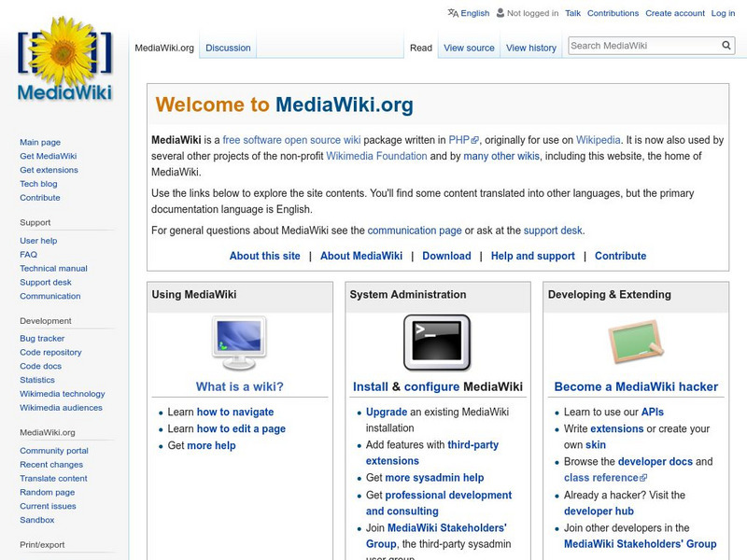This screenshot has width=747, height=560.
Task: Click the language icon beside English
Action: [x=451, y=13]
